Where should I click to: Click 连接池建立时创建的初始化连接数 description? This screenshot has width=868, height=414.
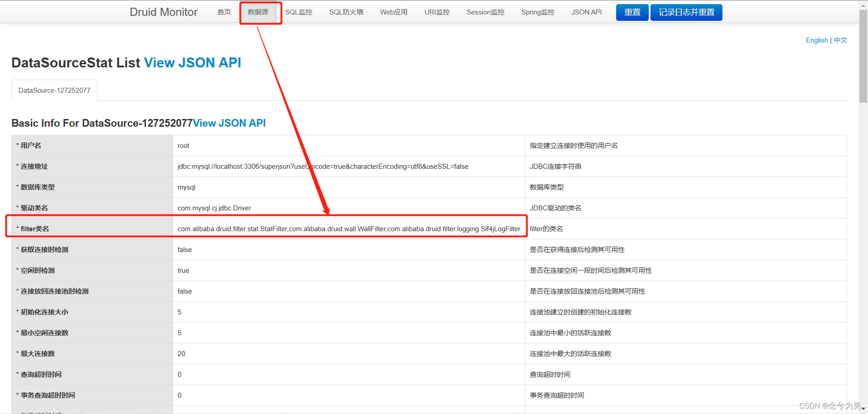(580, 312)
